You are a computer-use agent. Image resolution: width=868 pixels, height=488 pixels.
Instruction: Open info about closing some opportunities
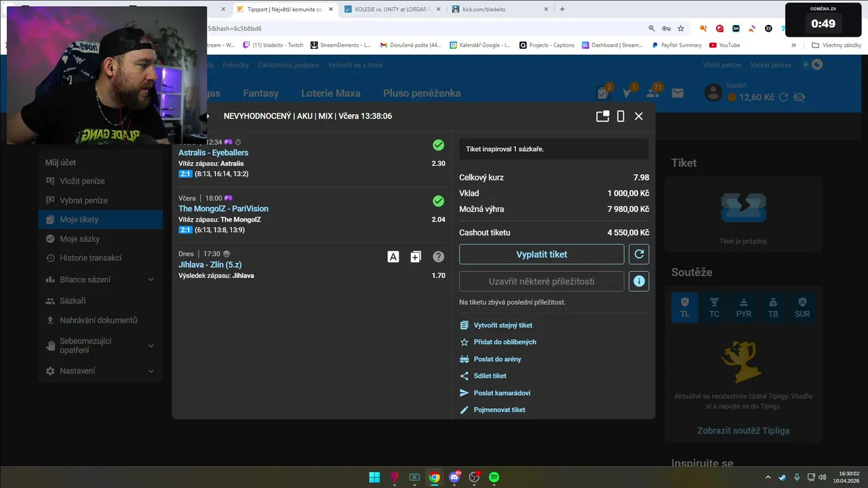point(639,281)
